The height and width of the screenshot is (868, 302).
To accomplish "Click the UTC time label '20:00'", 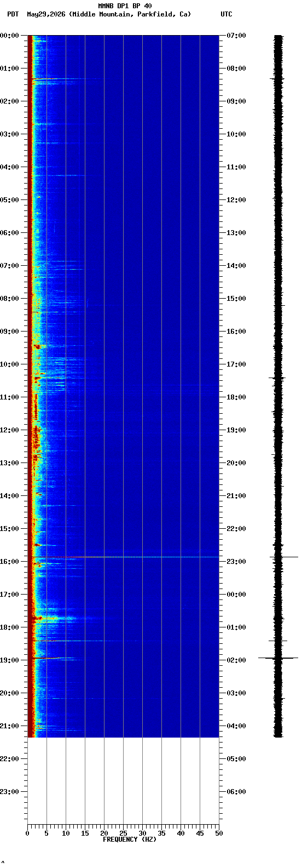I will tap(236, 463).
